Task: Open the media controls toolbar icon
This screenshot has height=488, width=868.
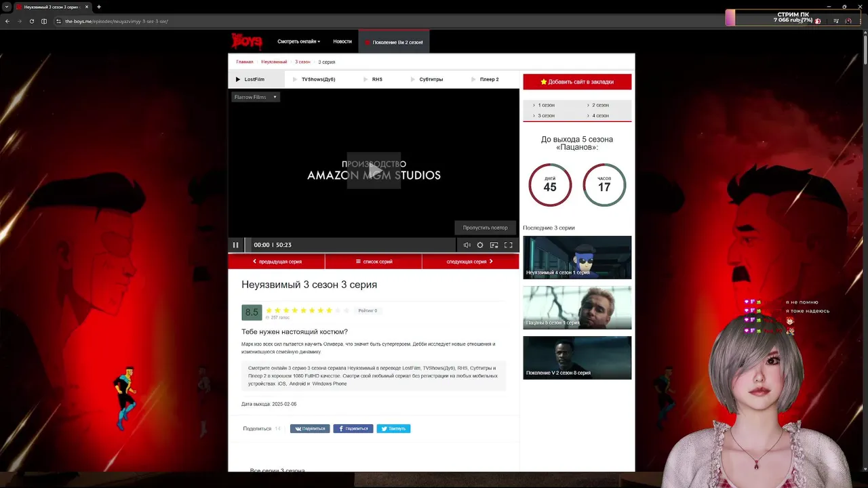Action: click(836, 21)
